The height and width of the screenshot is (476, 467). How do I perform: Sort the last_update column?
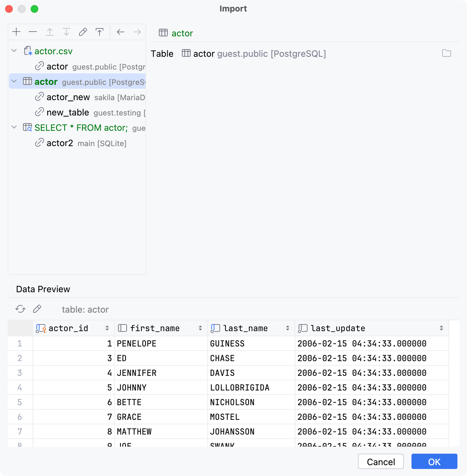(441, 328)
